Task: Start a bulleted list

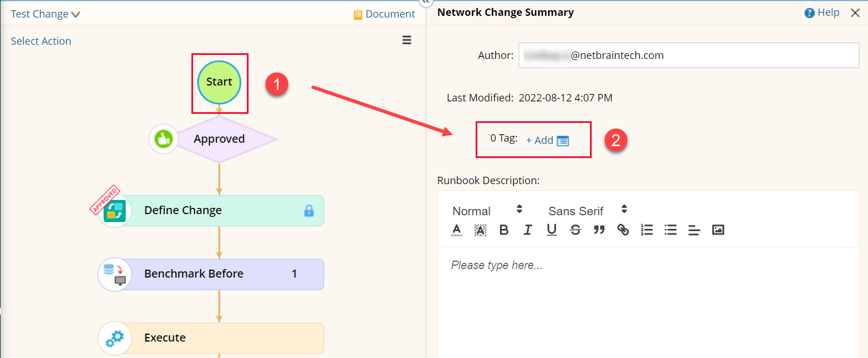Action: point(670,230)
